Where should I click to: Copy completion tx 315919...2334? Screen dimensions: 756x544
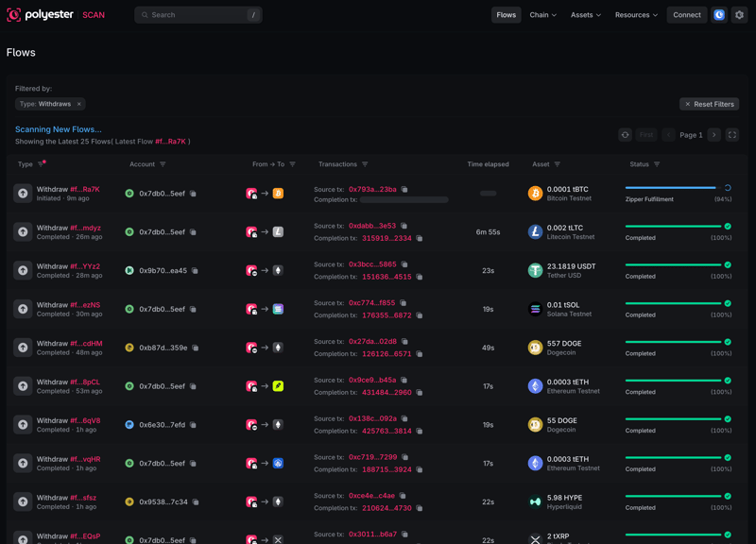420,239
